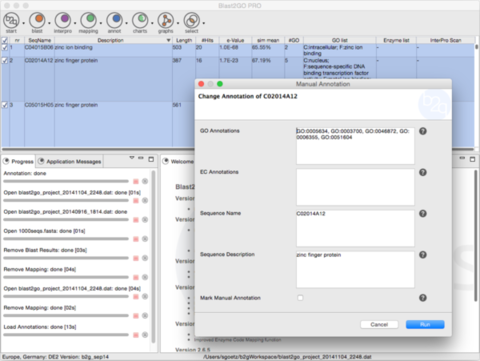The width and height of the screenshot is (480, 361).
Task: Switch to the Application Messages tab
Action: pos(70,162)
